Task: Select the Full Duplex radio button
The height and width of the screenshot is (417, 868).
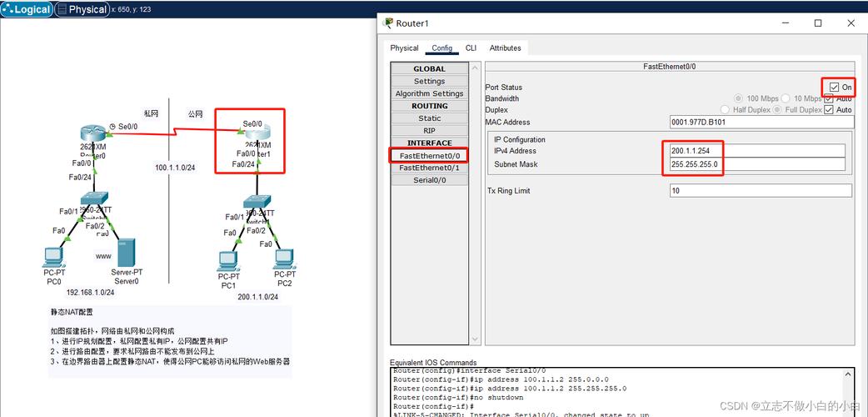Action: (x=777, y=110)
